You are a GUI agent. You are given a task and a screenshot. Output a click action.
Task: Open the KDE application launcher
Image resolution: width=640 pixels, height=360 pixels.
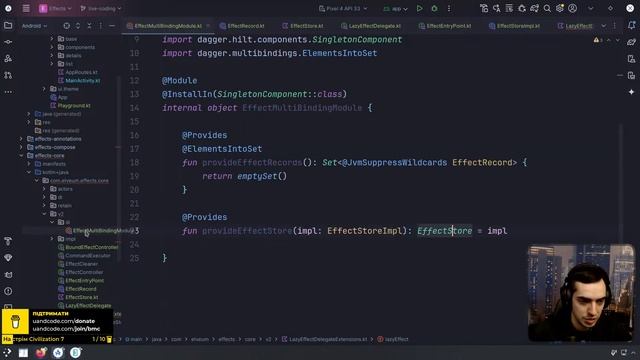[7, 353]
